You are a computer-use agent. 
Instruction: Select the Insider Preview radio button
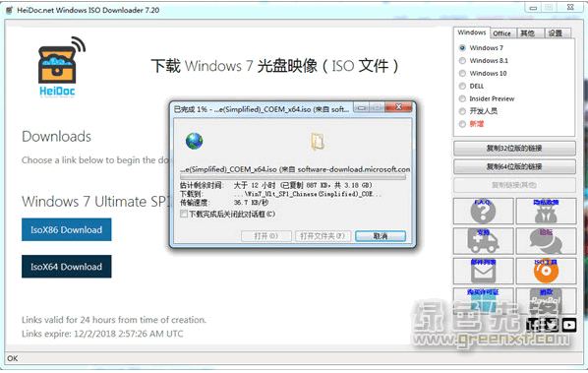point(462,98)
